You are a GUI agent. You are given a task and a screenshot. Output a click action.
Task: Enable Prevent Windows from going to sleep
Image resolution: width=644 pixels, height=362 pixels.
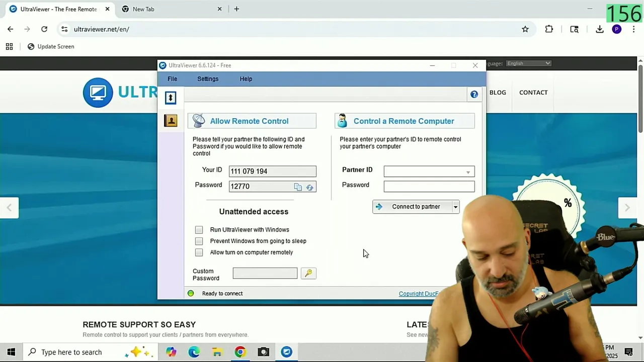coord(199,241)
